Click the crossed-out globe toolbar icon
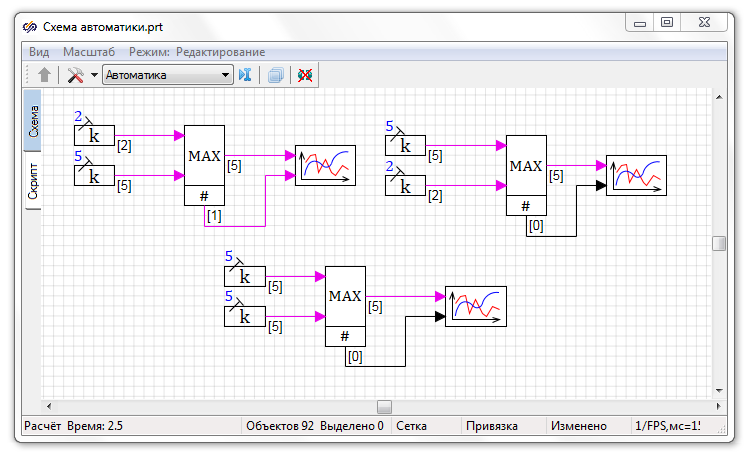 point(305,75)
